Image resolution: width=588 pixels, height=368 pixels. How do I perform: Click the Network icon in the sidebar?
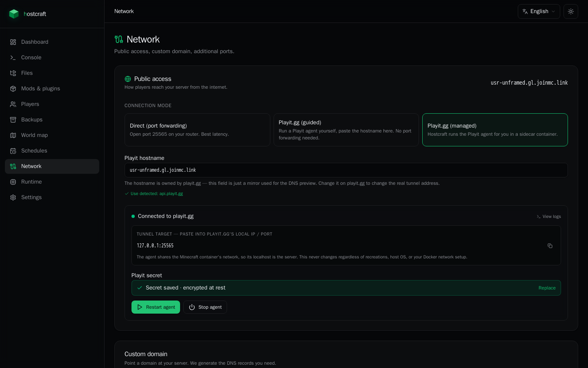(13, 166)
